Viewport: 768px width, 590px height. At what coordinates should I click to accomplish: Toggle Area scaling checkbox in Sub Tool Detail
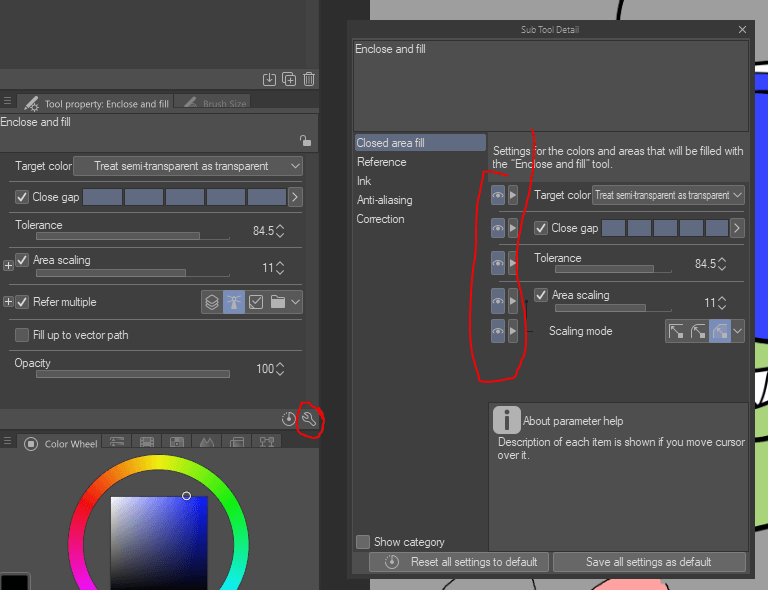tap(541, 295)
